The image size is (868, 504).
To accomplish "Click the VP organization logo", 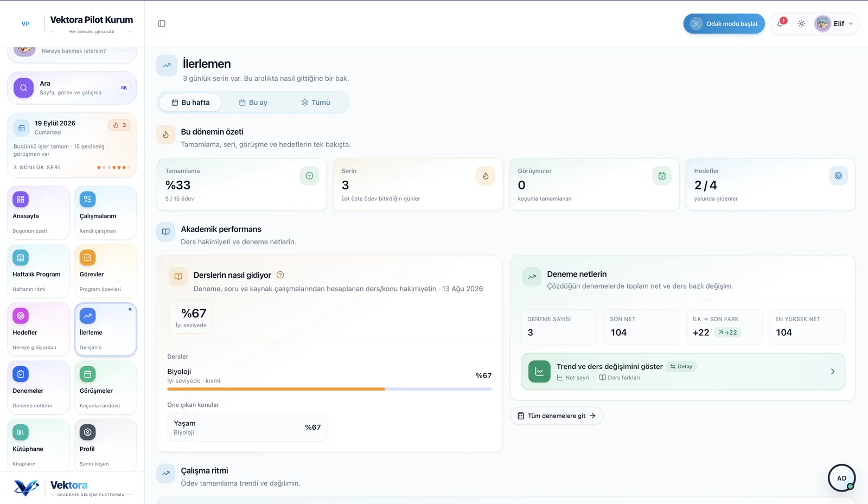I will click(25, 24).
